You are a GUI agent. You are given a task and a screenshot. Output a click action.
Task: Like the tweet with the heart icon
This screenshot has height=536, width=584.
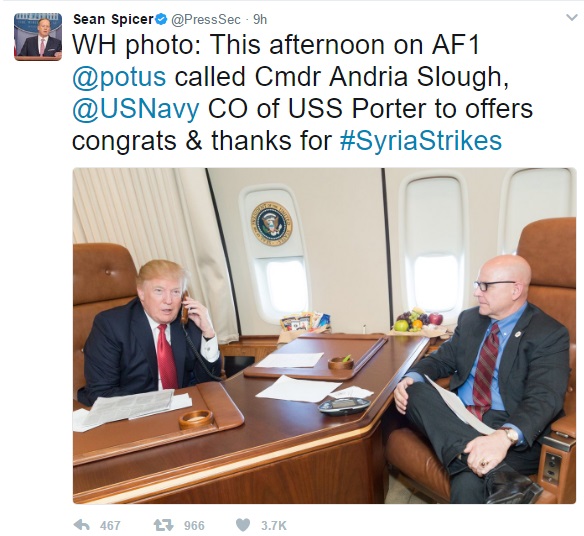243,525
